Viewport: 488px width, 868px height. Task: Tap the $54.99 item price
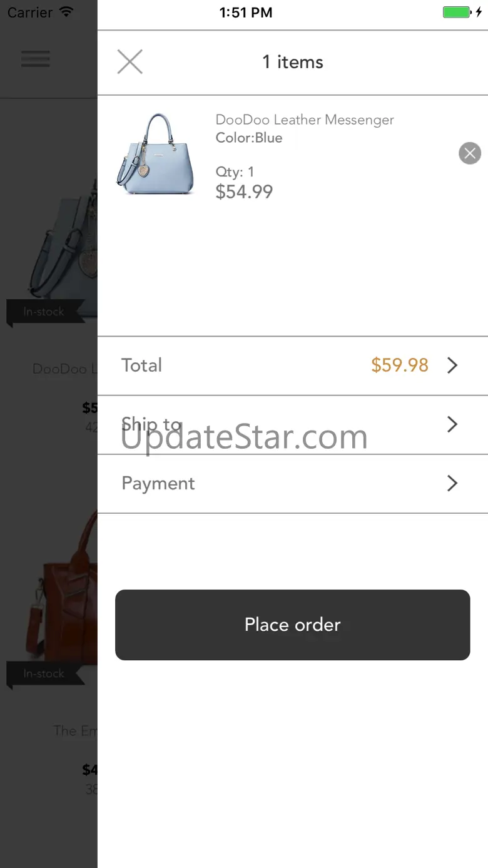pyautogui.click(x=244, y=191)
